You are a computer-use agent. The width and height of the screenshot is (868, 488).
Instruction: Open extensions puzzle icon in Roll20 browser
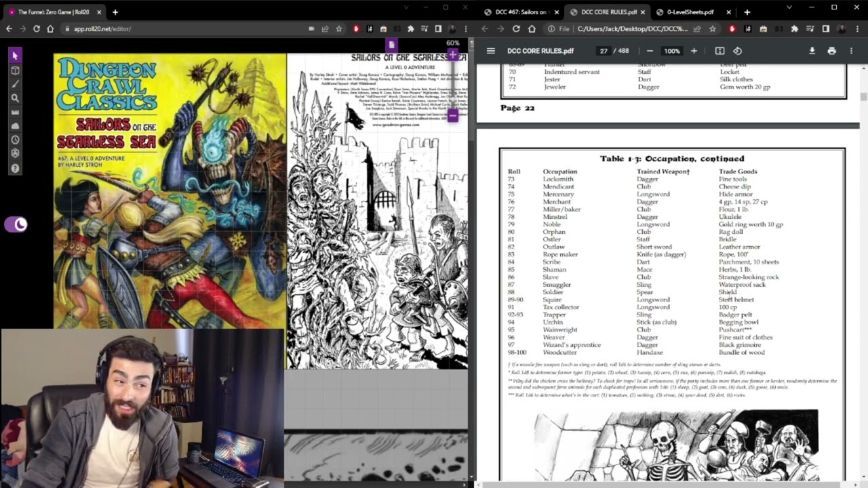410,28
